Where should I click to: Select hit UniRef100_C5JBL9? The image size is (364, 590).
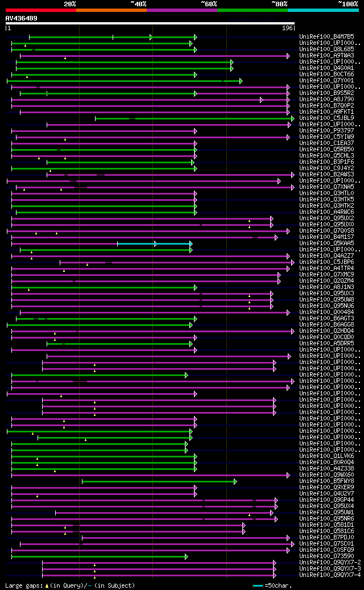326,118
